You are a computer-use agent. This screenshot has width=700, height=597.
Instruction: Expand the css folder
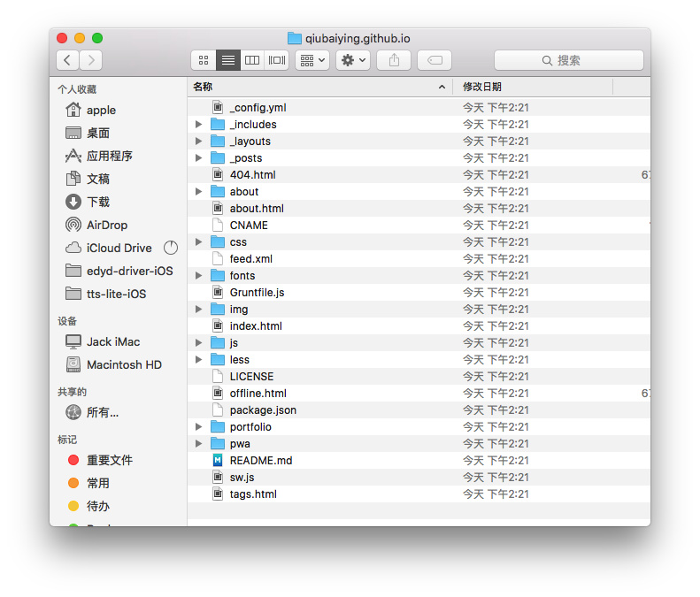198,241
